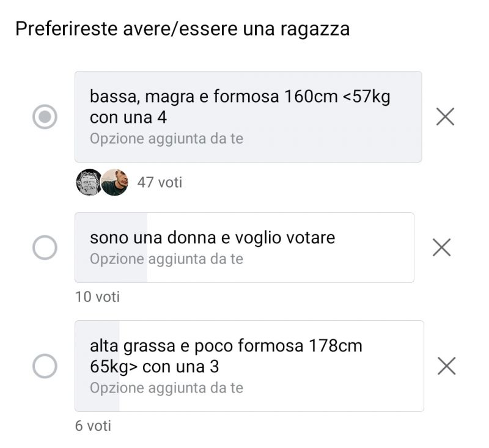Screen dimensions: 489x448
Task: Show who cast the 10 voti
Action: (97, 297)
